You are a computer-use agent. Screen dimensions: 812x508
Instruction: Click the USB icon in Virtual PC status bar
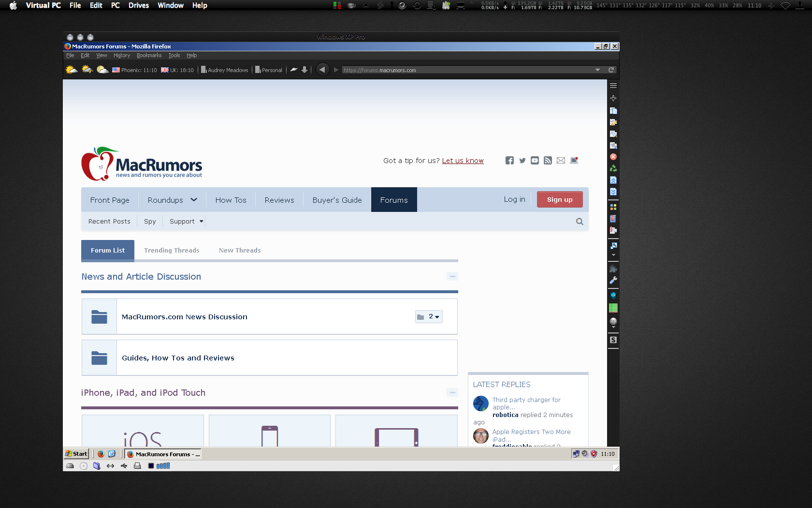click(124, 466)
